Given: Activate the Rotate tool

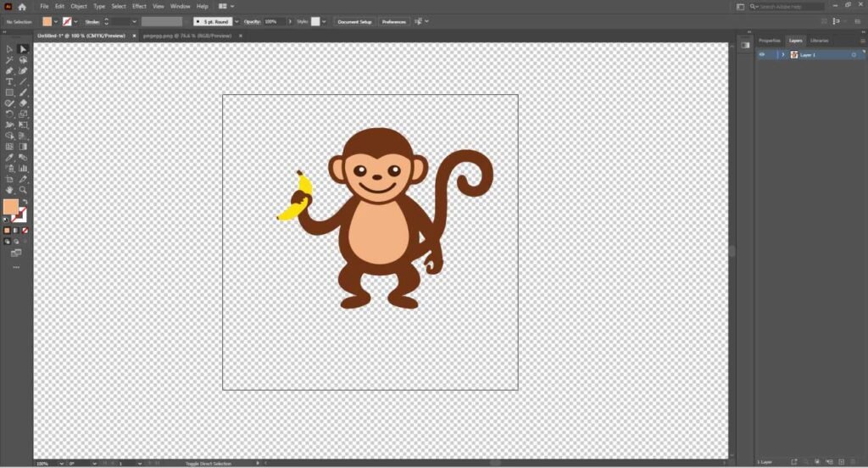Looking at the screenshot, I should pos(9,114).
